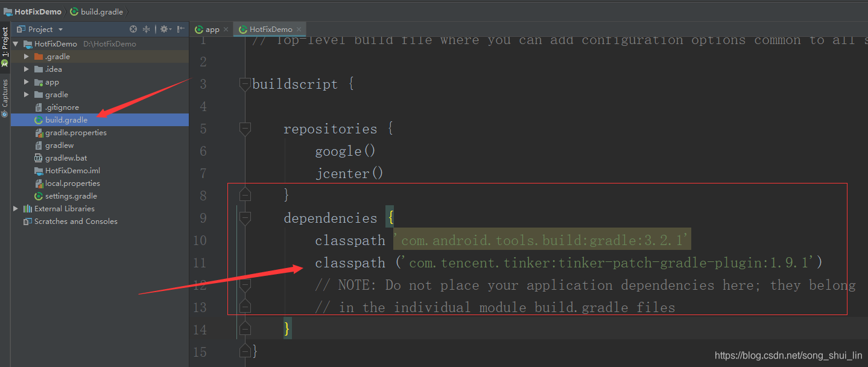Image resolution: width=868 pixels, height=367 pixels.
Task: Click the buildscript keyword on line 3
Action: (295, 85)
